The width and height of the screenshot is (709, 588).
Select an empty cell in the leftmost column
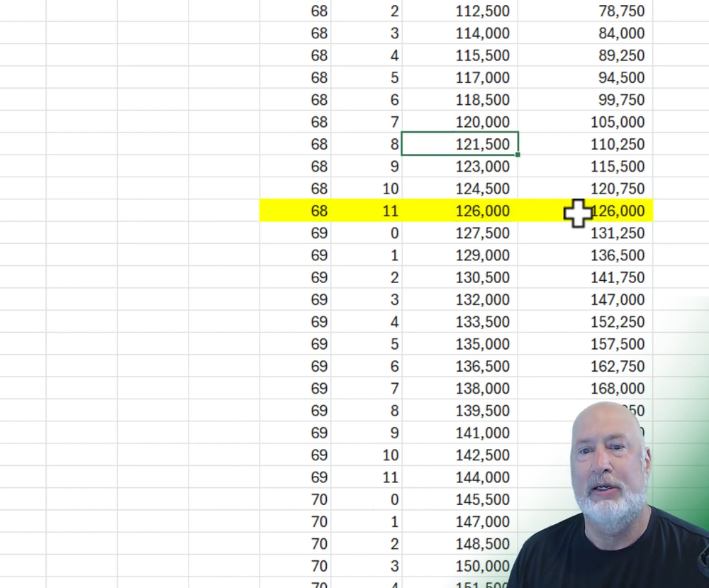[21, 284]
